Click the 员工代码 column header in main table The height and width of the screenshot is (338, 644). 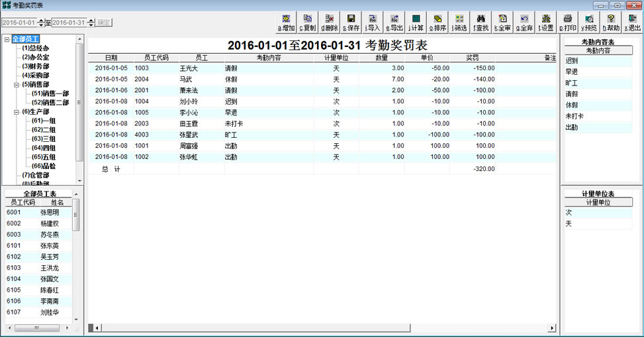coord(156,58)
